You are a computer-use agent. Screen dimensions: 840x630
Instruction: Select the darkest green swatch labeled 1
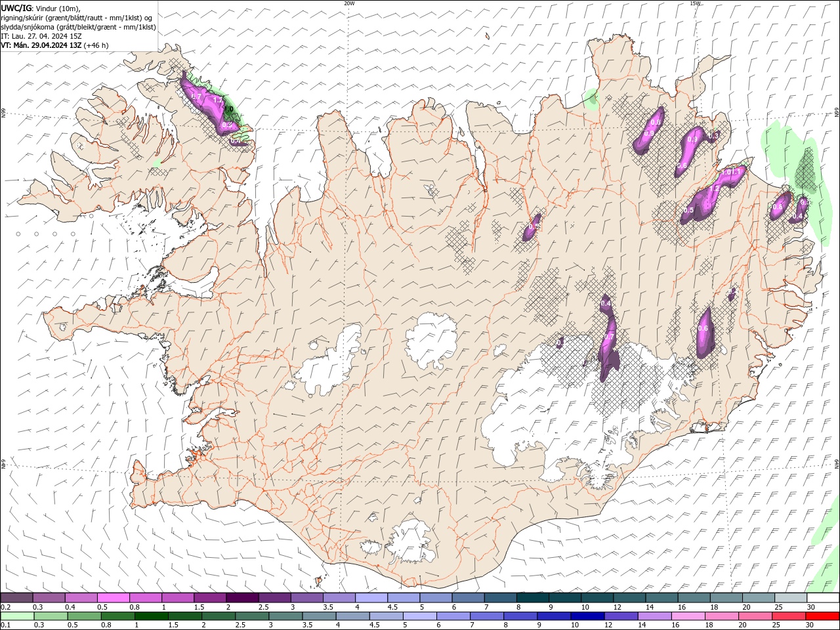pos(151,616)
